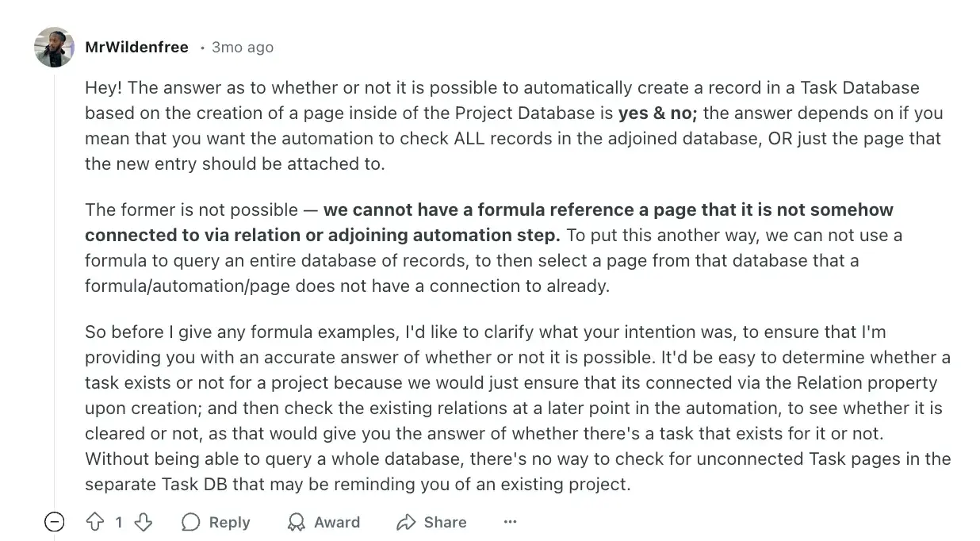Click the Share arrow icon
980x541 pixels.
tap(406, 522)
